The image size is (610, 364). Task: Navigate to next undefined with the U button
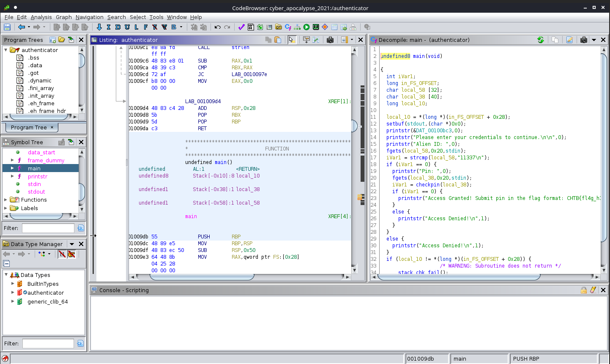click(x=127, y=27)
